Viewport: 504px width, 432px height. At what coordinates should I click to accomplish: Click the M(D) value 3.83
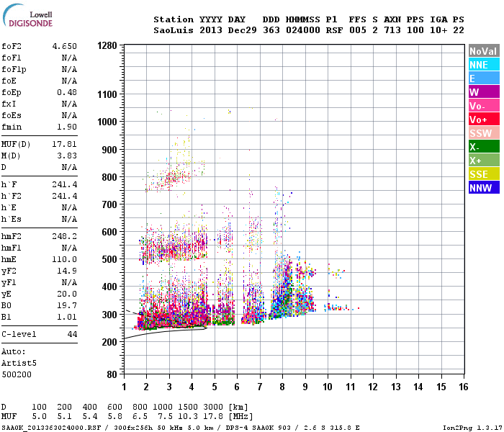(67, 156)
